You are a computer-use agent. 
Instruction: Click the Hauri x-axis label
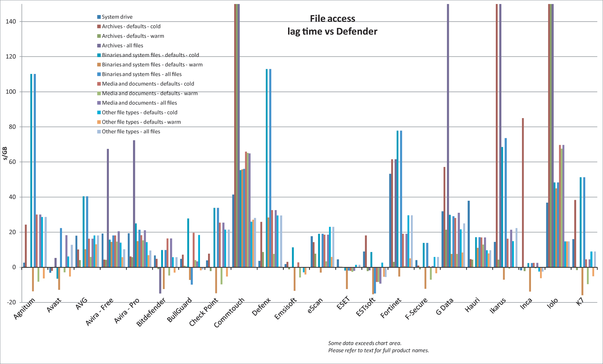473,305
